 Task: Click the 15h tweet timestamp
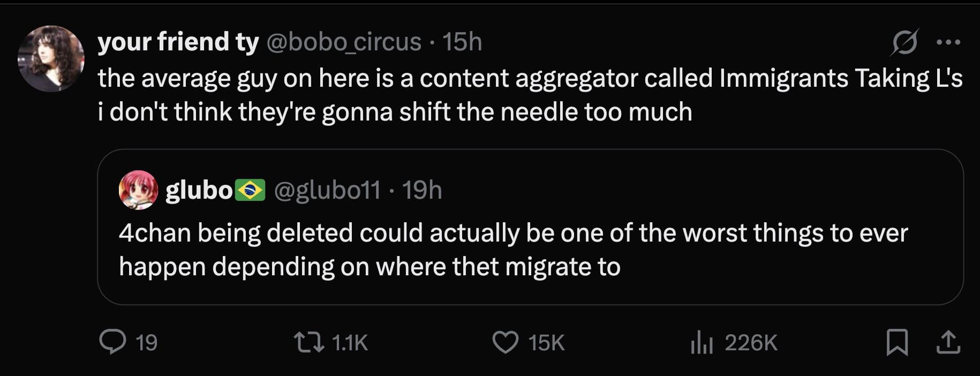point(462,42)
